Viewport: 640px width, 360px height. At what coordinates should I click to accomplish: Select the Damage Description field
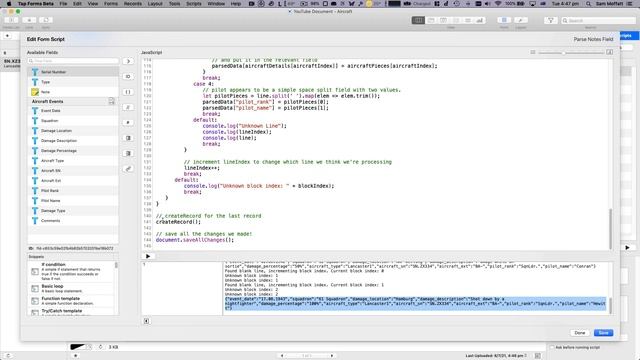[x=73, y=141]
